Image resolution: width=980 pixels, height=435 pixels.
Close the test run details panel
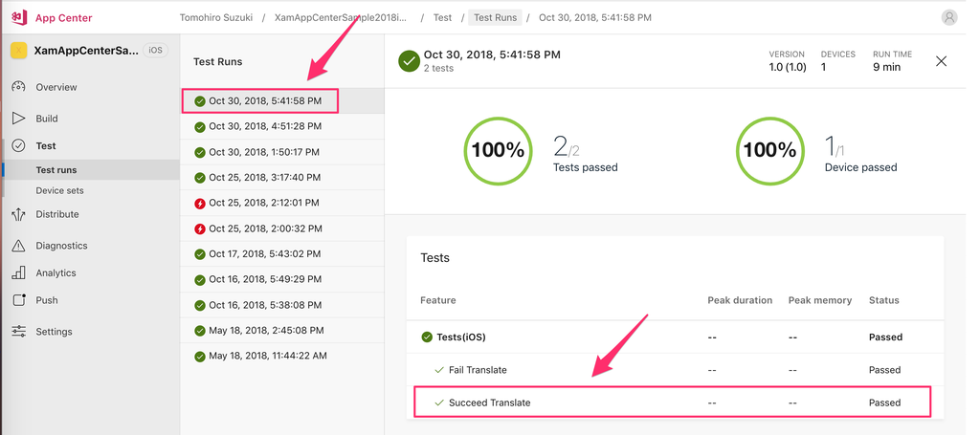pyautogui.click(x=941, y=61)
